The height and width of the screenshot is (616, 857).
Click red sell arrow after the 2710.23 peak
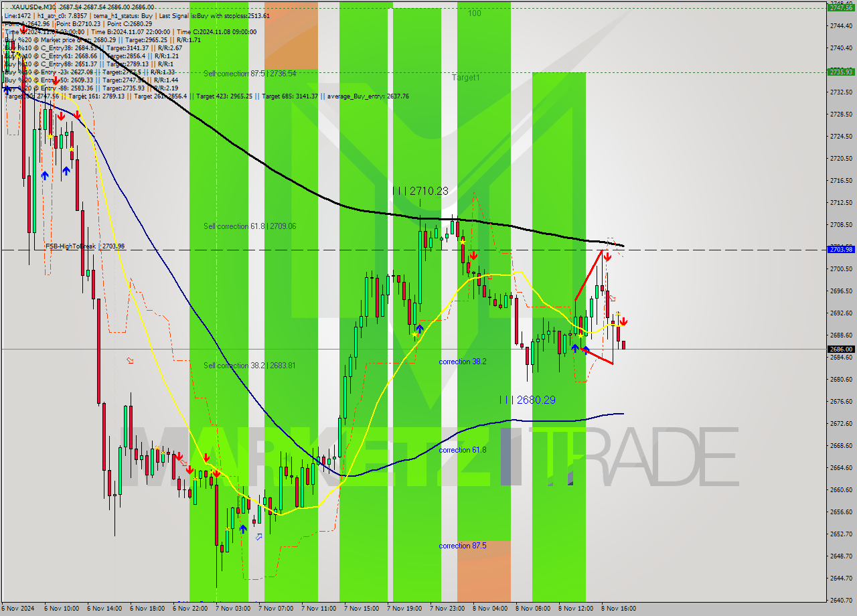(x=473, y=256)
